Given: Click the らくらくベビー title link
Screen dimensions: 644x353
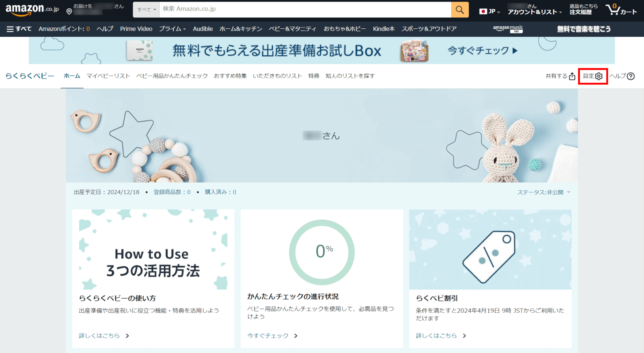Looking at the screenshot, I should pos(30,76).
